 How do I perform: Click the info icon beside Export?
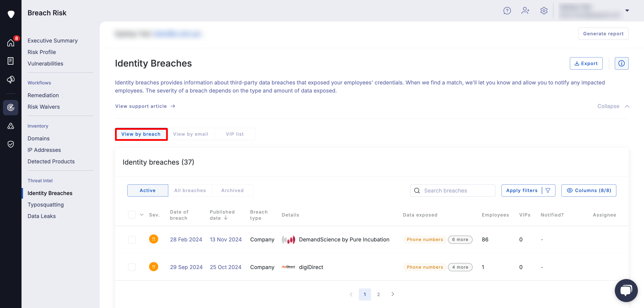pyautogui.click(x=622, y=63)
